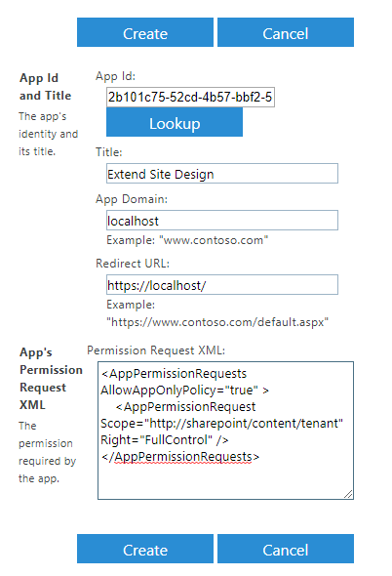The height and width of the screenshot is (576, 392).
Task: Click the bottom Cancel button
Action: pyautogui.click(x=286, y=549)
